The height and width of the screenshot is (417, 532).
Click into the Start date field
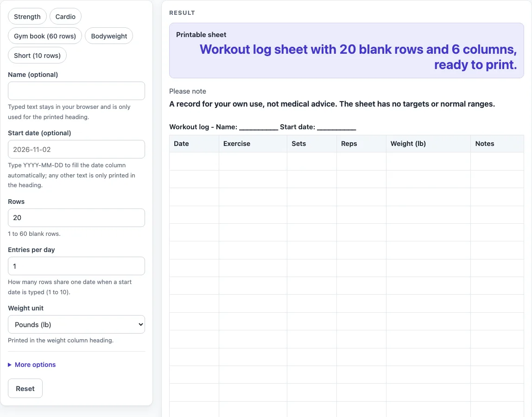click(76, 149)
